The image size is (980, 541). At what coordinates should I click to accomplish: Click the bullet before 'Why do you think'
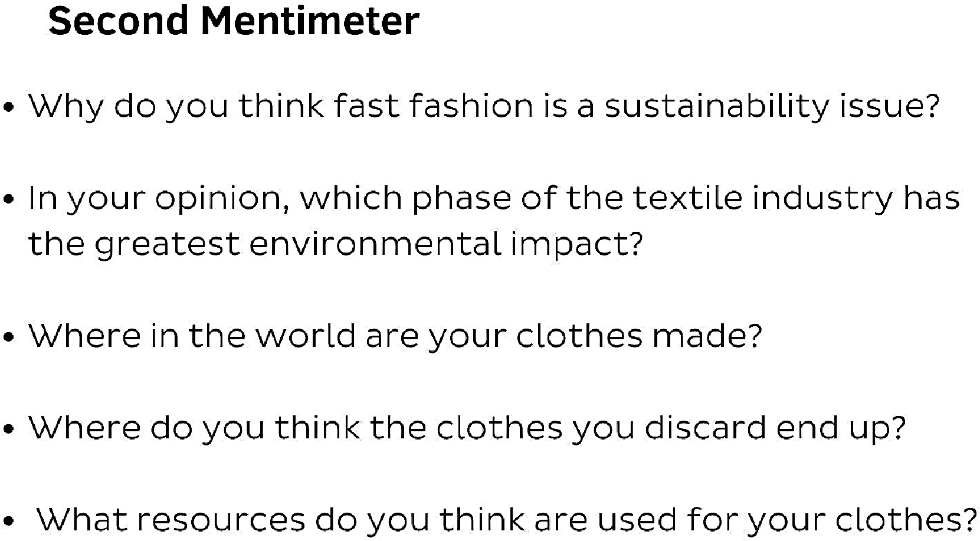coord(8,109)
